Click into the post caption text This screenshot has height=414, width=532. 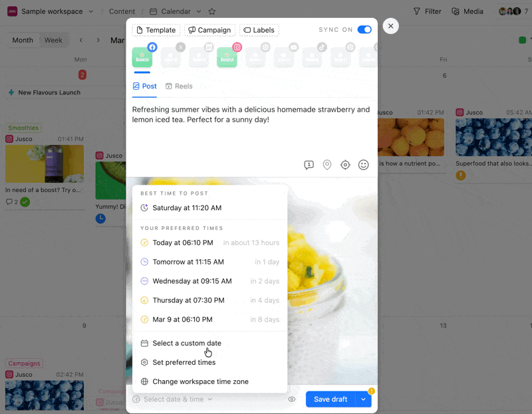(x=251, y=115)
